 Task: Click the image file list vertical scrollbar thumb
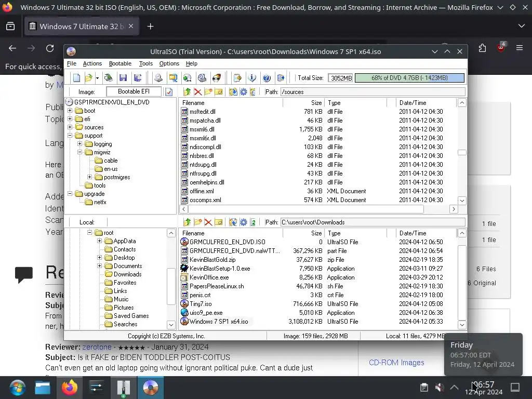(x=462, y=152)
